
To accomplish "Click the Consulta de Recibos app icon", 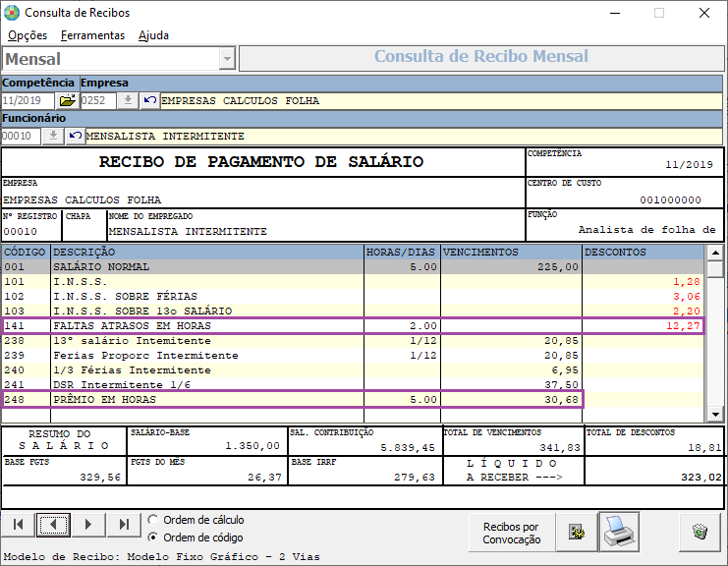I will (x=12, y=13).
